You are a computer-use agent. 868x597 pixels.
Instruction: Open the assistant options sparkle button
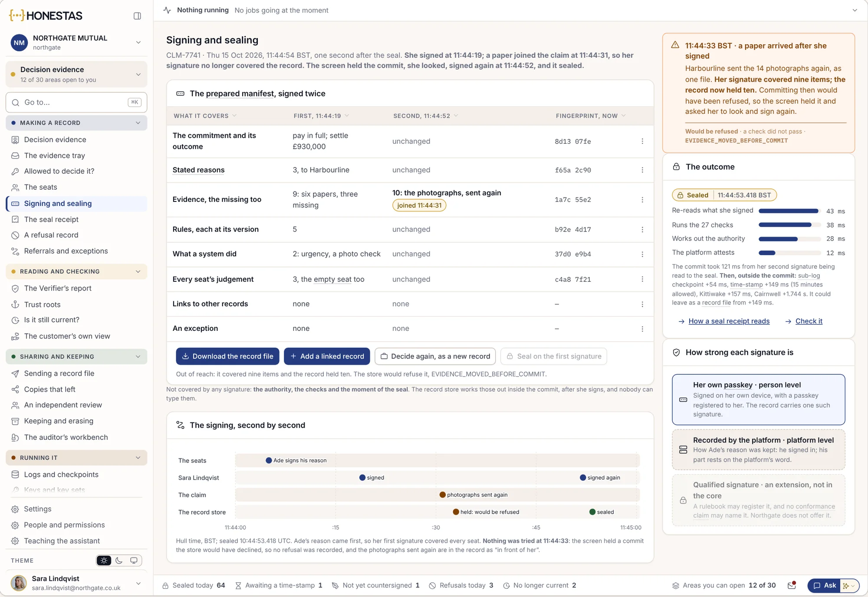[x=848, y=585]
